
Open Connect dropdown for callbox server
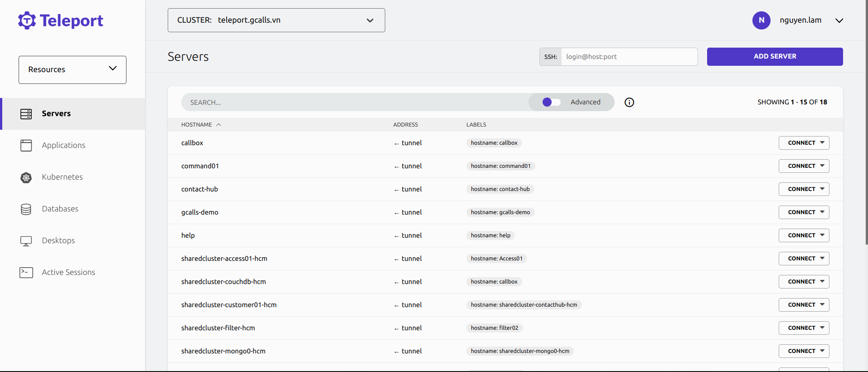804,143
